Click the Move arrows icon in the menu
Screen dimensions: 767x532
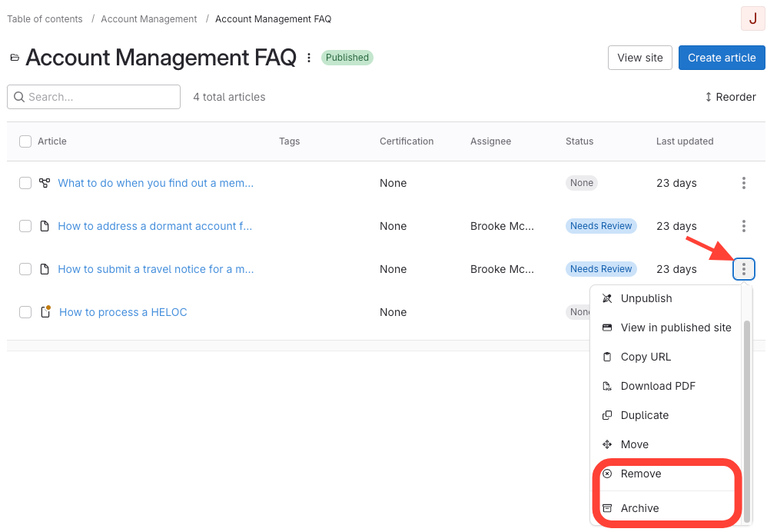pos(607,444)
